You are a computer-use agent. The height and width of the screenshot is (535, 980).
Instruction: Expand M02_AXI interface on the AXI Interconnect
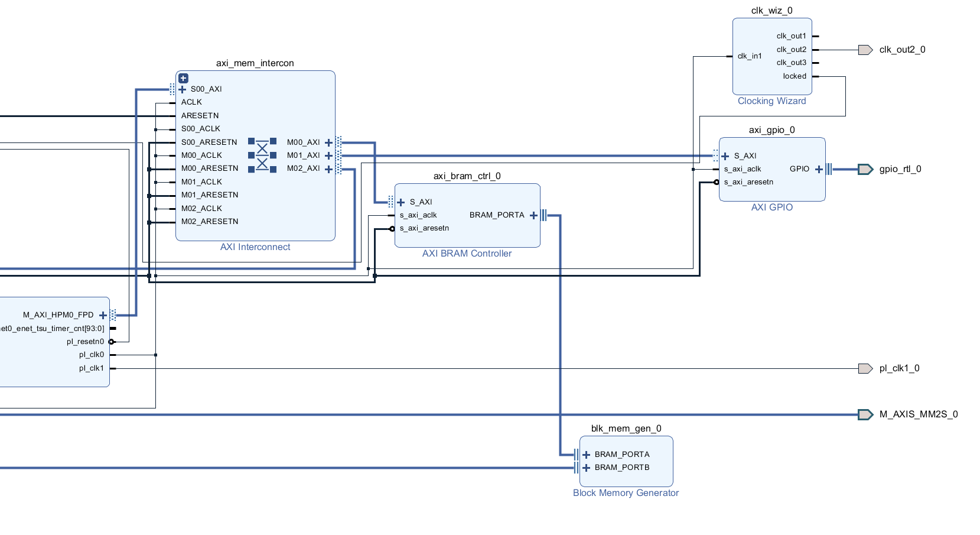329,169
